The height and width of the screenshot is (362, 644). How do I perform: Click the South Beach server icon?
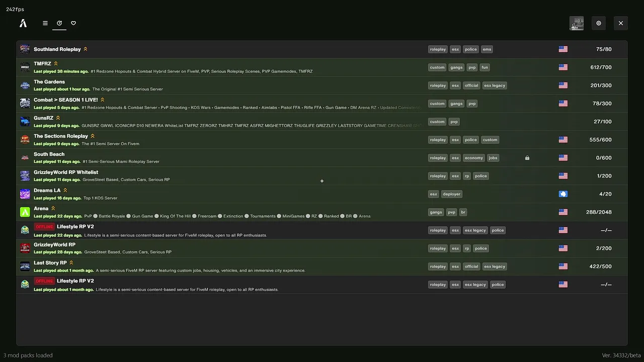pyautogui.click(x=25, y=158)
